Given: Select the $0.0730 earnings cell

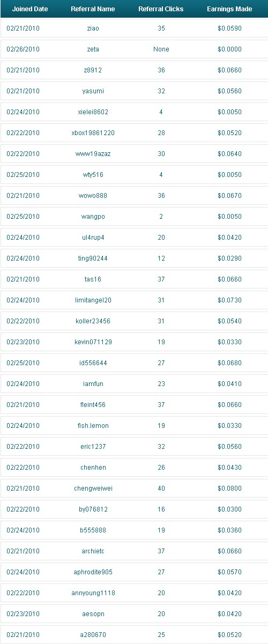Looking at the screenshot, I should [x=229, y=300].
